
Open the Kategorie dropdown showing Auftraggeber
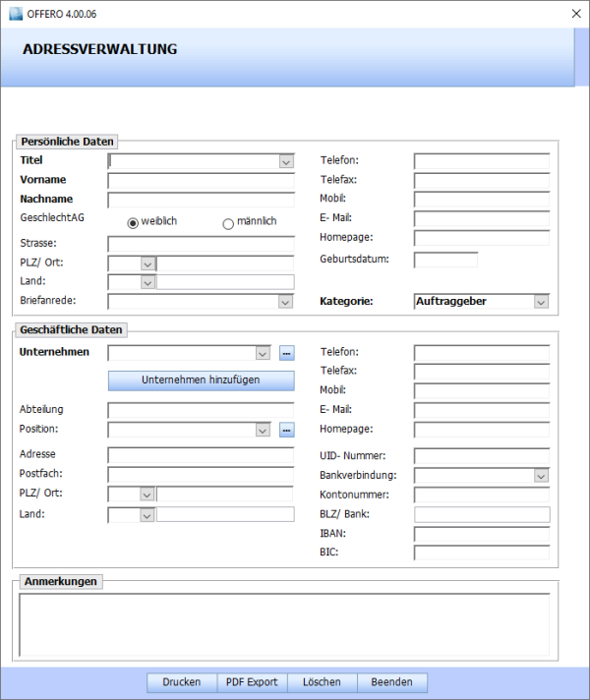point(541,302)
